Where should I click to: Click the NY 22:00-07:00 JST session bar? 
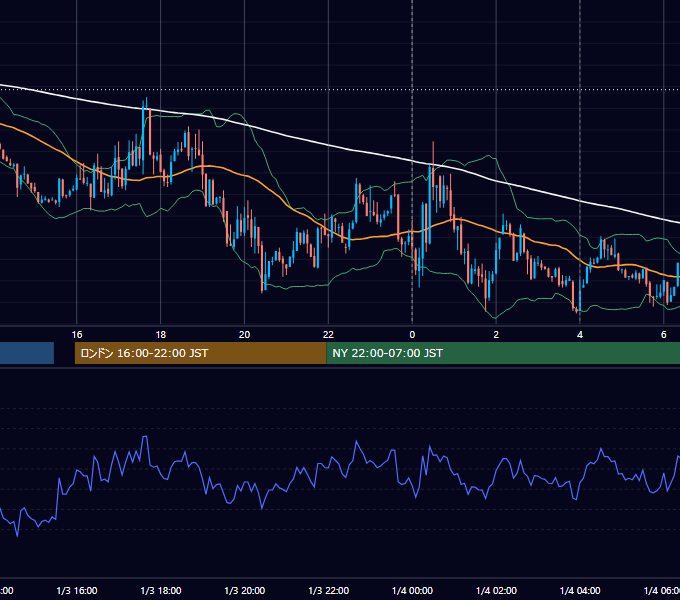[x=503, y=353]
